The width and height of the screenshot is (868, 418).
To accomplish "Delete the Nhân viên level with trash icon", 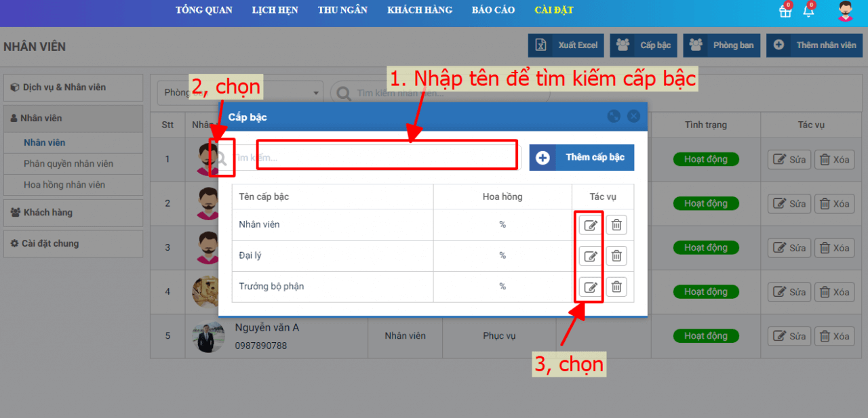I will (x=616, y=225).
